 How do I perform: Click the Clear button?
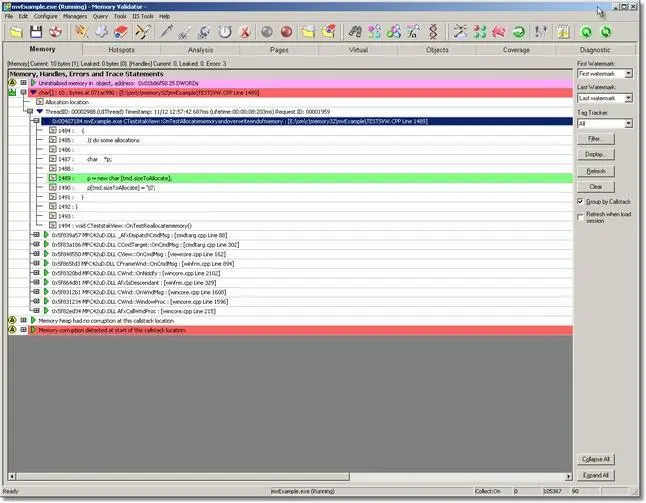tap(596, 187)
